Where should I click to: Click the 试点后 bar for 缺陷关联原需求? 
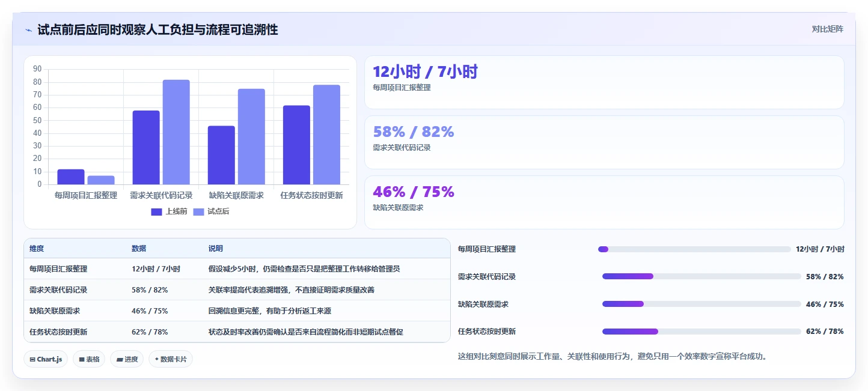click(251, 137)
